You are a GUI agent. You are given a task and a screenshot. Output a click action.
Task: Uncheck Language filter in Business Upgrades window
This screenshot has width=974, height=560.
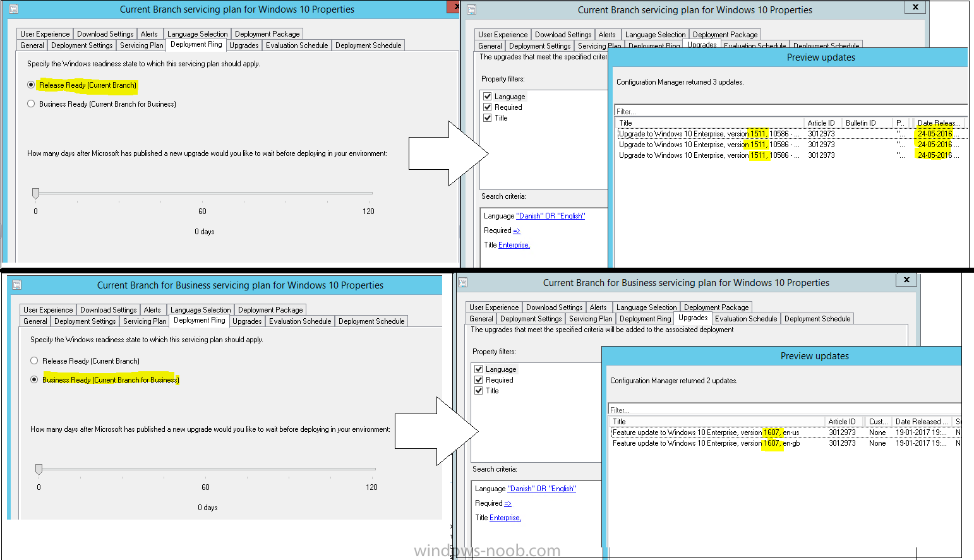[479, 369]
